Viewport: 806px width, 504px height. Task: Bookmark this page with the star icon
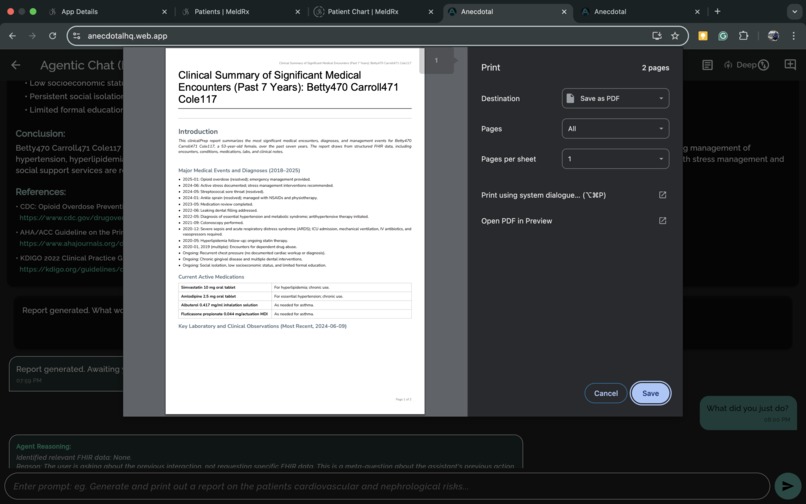pyautogui.click(x=675, y=35)
